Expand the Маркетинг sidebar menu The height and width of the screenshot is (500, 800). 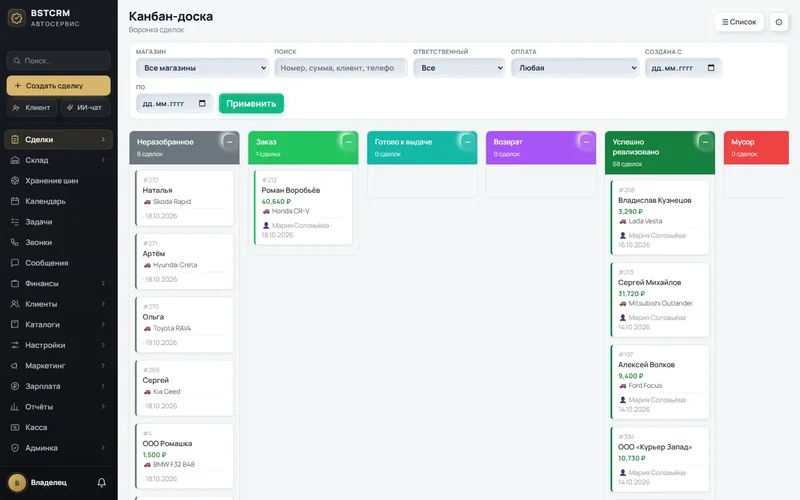pyautogui.click(x=59, y=365)
